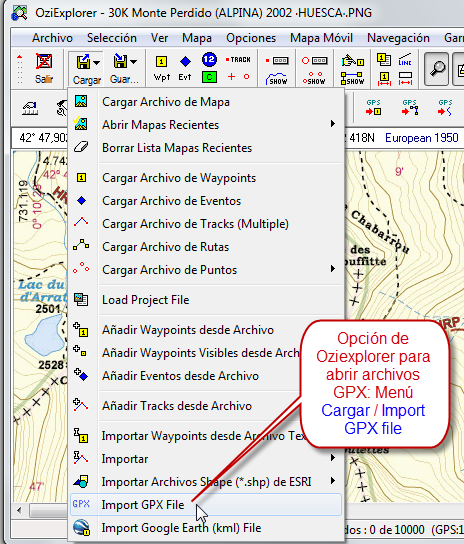Choose Cargar Archivo de Waypoints
This screenshot has width=464, height=544.
(x=206, y=178)
